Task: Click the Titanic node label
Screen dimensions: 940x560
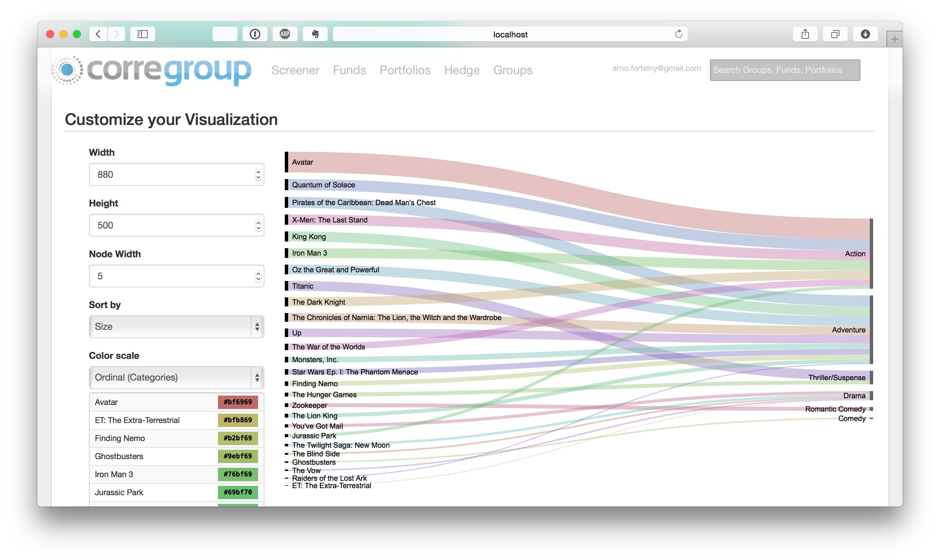Action: [x=303, y=286]
